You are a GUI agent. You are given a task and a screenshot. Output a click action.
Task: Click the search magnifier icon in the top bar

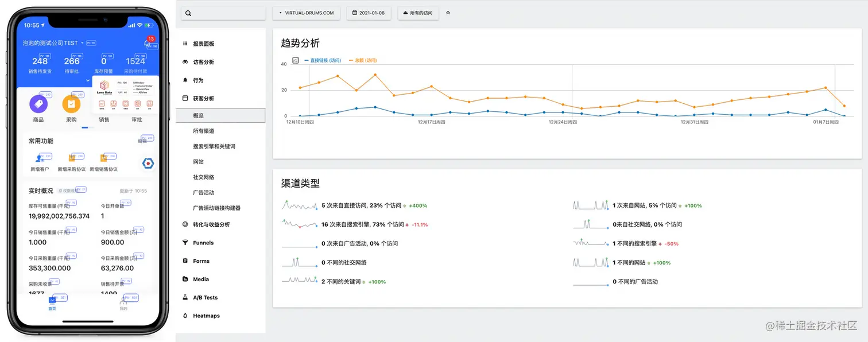[x=188, y=13]
